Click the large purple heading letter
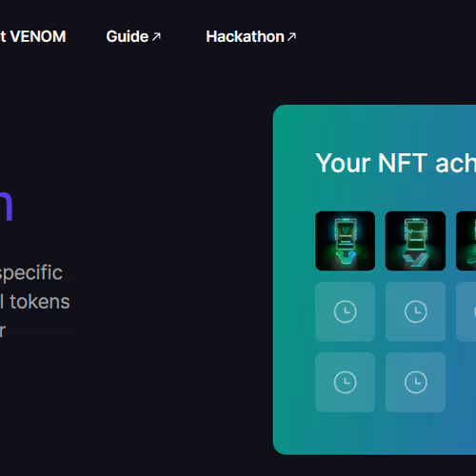This screenshot has width=476, height=476. pos(6,206)
